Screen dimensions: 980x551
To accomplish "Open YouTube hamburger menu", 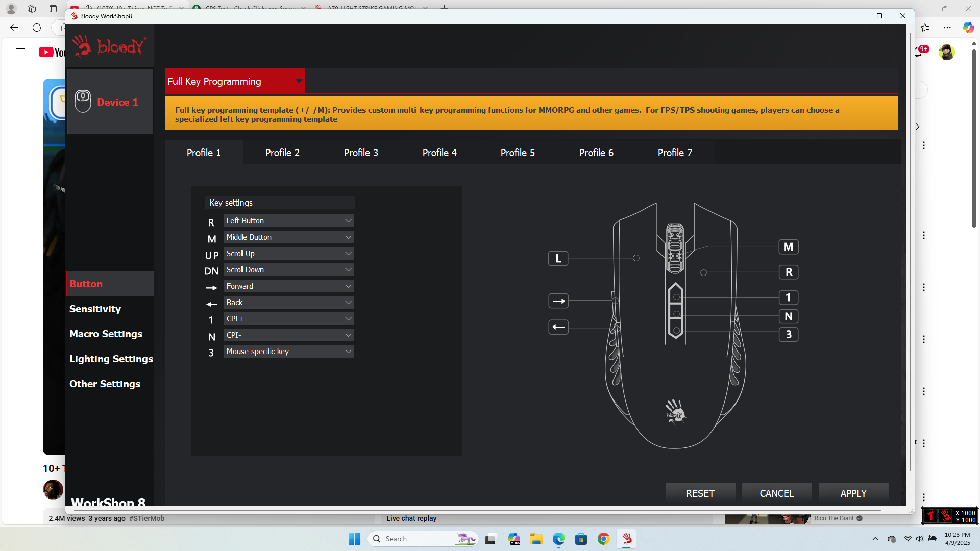I will (20, 52).
